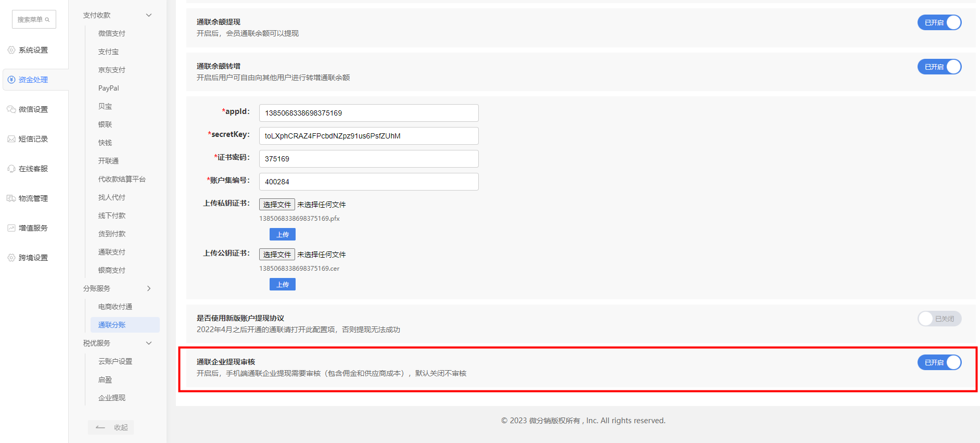The height and width of the screenshot is (443, 980).
Task: Click 上传 button for private key certificate
Action: 282,234
